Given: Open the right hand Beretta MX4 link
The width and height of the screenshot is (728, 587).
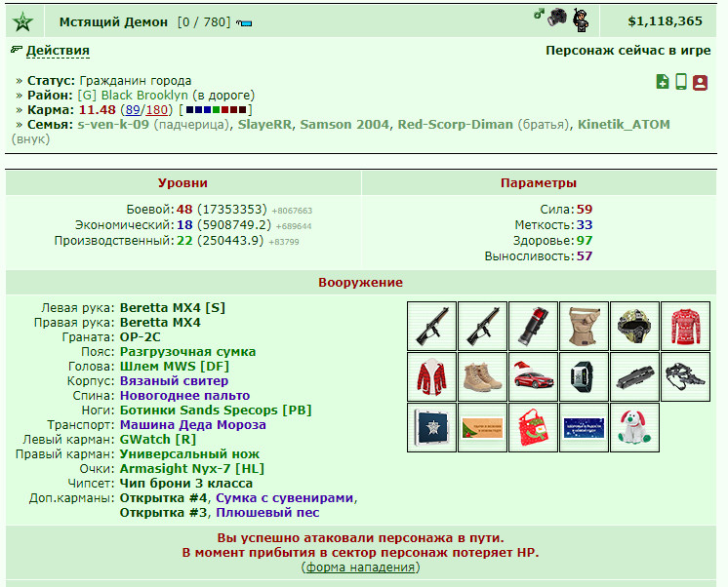Looking at the screenshot, I should [x=160, y=323].
